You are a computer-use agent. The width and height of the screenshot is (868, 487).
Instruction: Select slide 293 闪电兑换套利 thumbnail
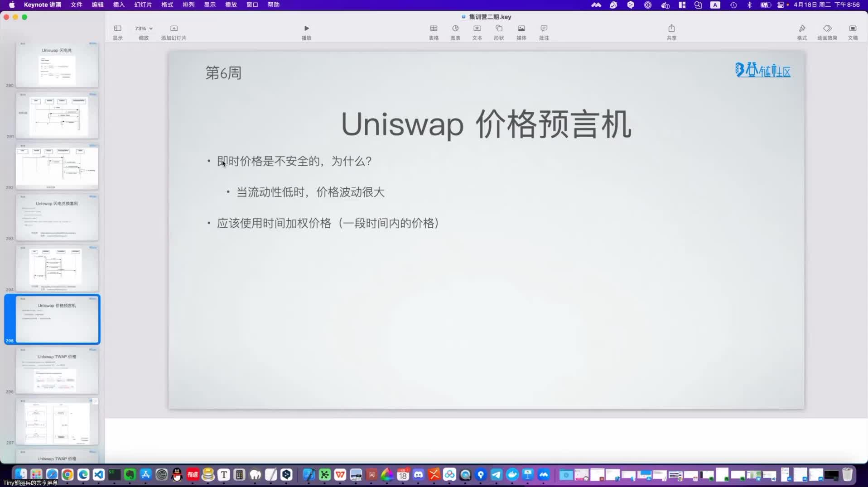(x=57, y=218)
